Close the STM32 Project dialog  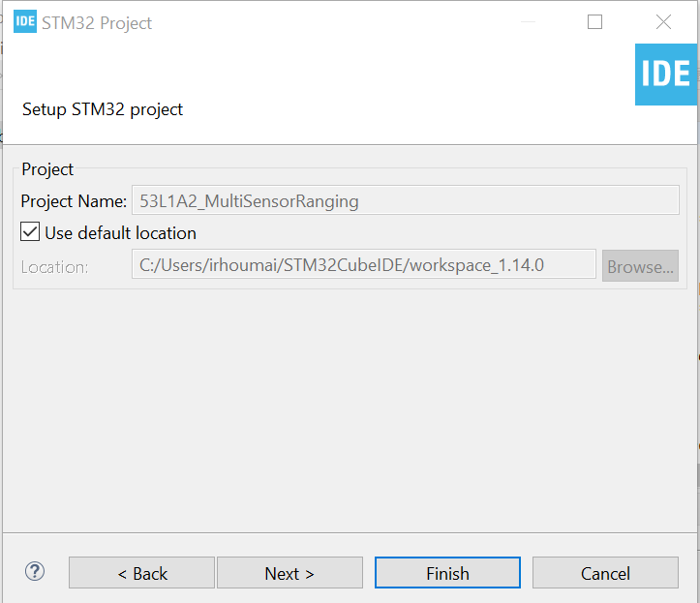pyautogui.click(x=663, y=22)
